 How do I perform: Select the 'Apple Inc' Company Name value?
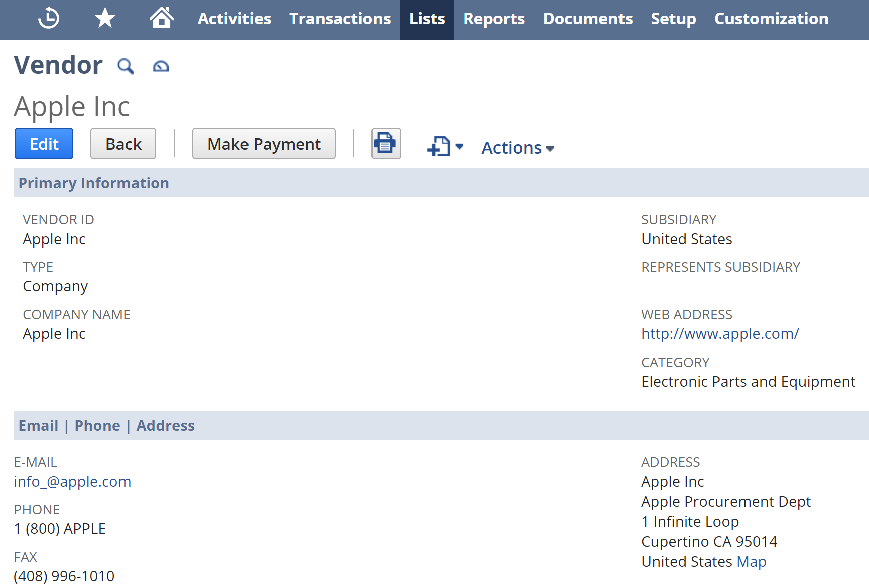click(54, 333)
